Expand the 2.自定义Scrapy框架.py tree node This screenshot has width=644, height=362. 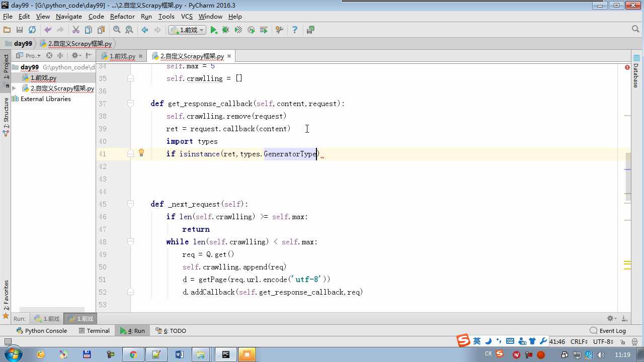tap(14, 88)
